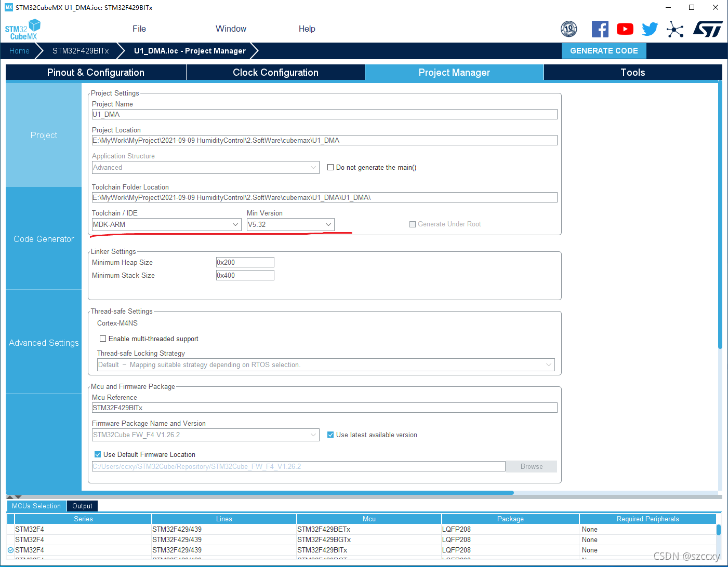
Task: Select the Project Manager tab
Action: pyautogui.click(x=454, y=72)
